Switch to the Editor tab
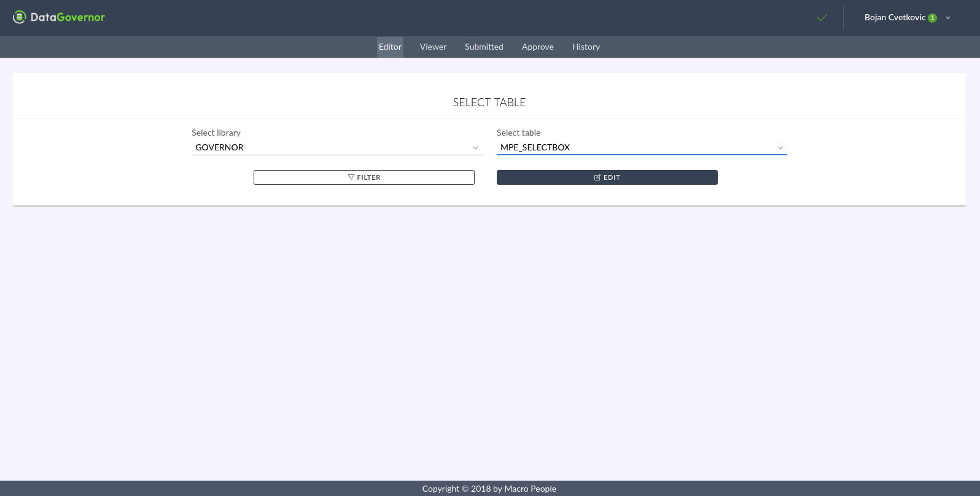Image resolution: width=980 pixels, height=496 pixels. [390, 47]
